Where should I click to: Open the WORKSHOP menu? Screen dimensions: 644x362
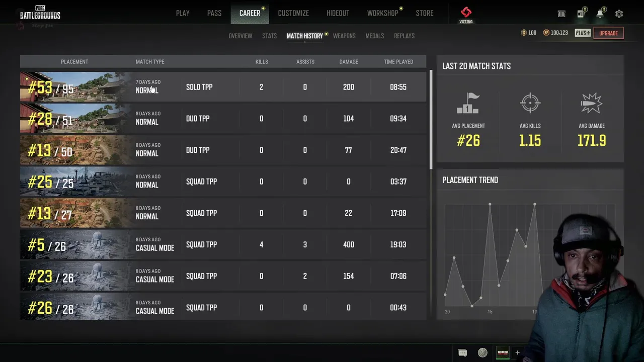[382, 13]
